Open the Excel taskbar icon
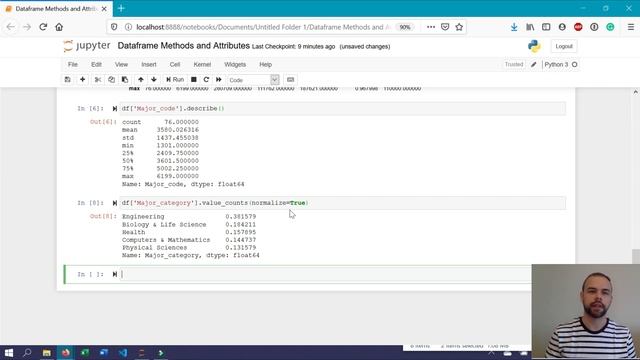Screen dimensions: 640x360 [85, 353]
